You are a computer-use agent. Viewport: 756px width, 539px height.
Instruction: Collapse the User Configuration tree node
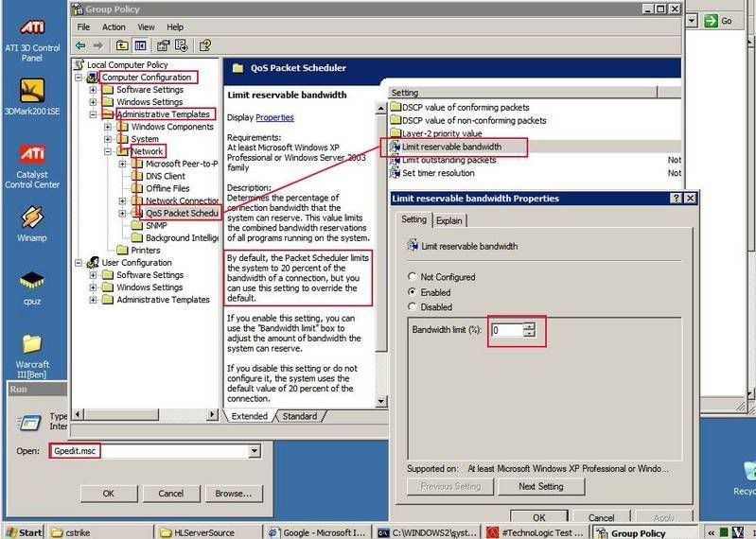79,263
